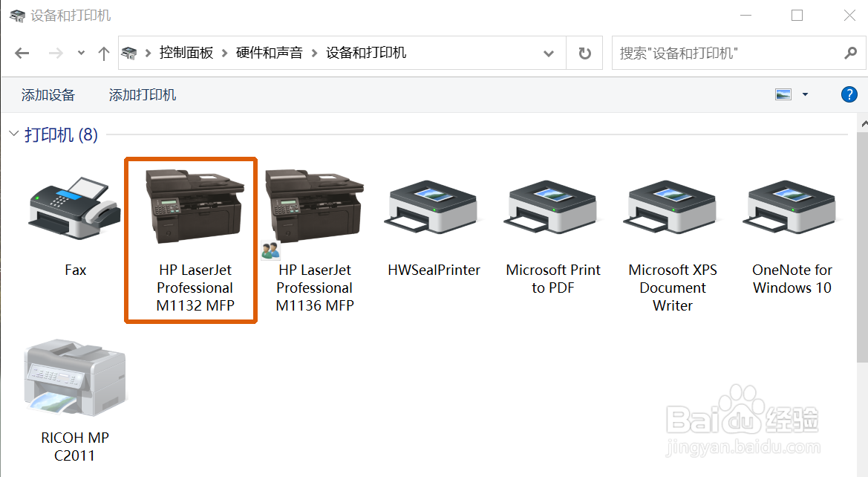This screenshot has width=868, height=477.
Task: Select the HP LaserJet Professional M1132 MFP printer icon
Action: 195,207
